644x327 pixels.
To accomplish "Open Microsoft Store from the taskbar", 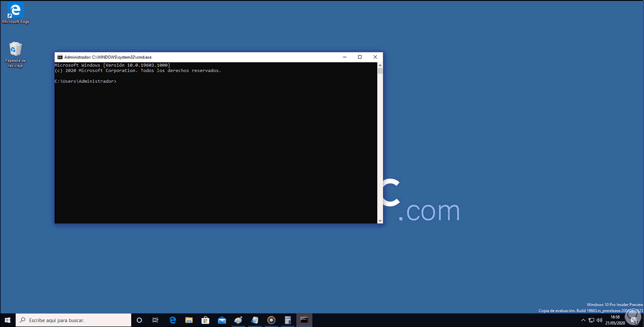I will [205, 320].
